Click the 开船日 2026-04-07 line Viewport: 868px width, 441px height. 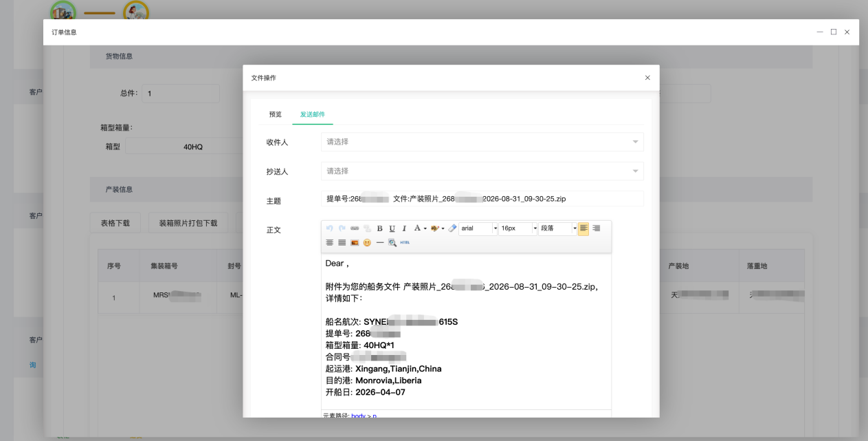tap(365, 392)
